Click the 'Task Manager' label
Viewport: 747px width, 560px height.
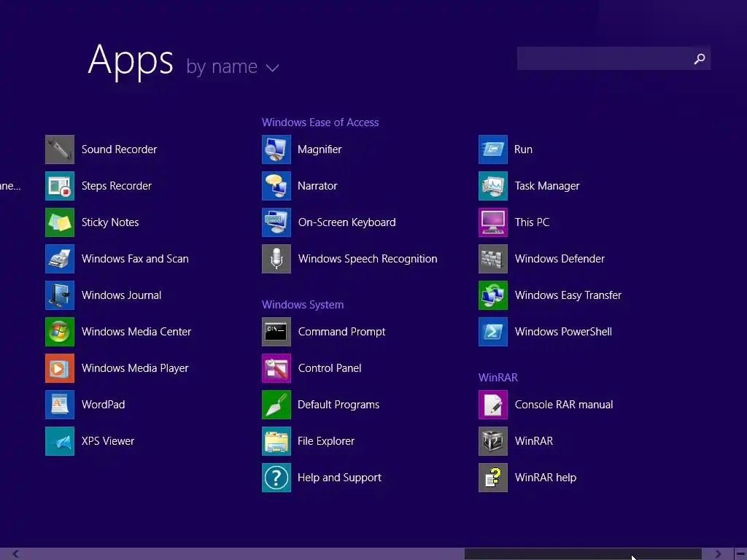(547, 186)
